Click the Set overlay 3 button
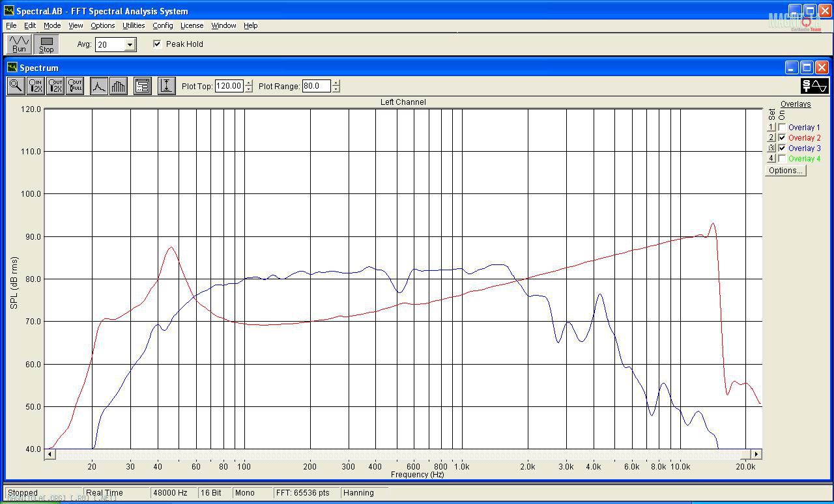 pyautogui.click(x=771, y=148)
